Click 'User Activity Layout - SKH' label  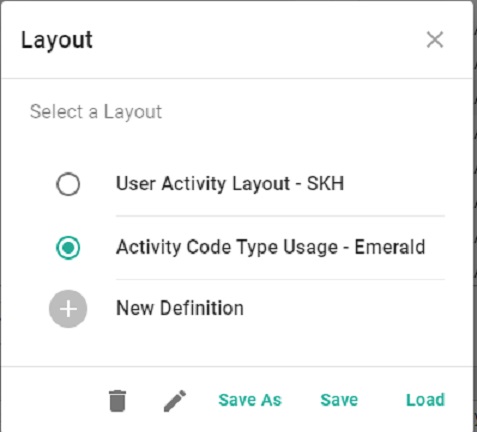pyautogui.click(x=230, y=184)
